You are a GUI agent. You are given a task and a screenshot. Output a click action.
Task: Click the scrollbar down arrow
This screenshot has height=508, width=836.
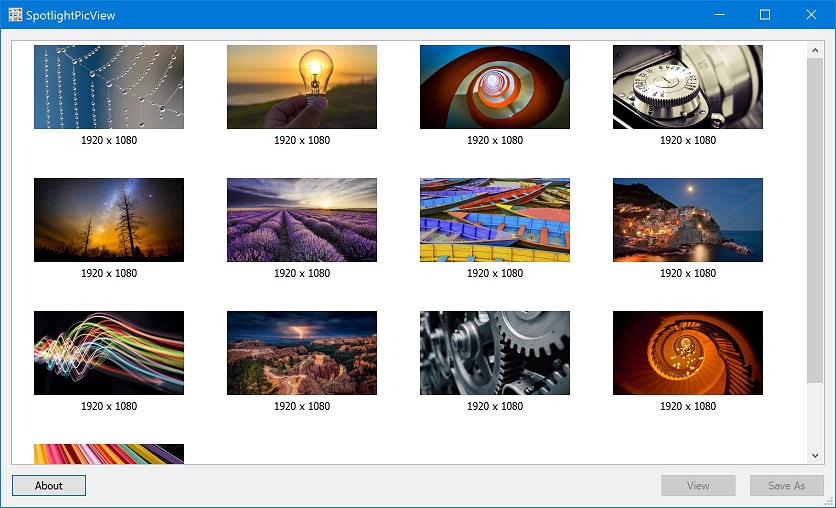815,456
